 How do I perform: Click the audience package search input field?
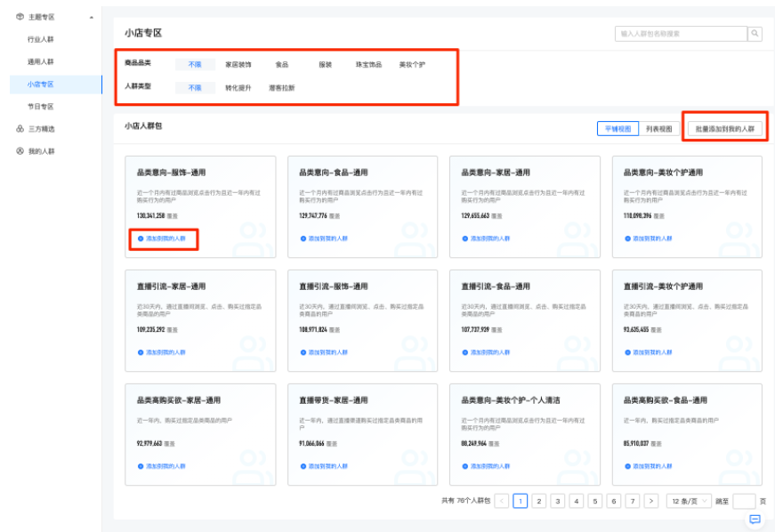coord(682,33)
